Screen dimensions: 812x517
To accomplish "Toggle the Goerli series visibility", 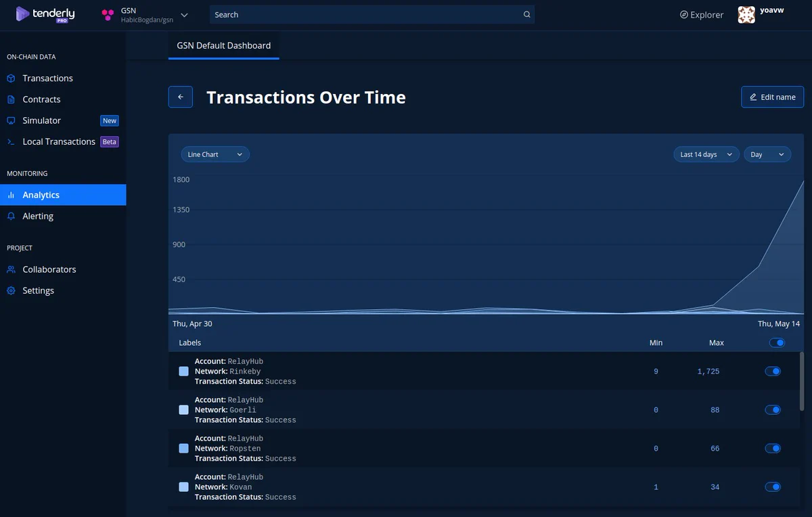I will [773, 409].
